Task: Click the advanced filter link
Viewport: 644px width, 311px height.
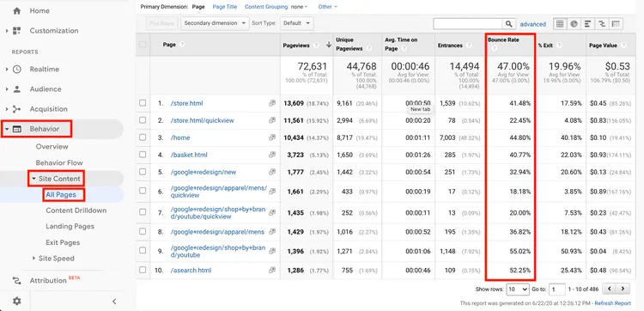Action: pyautogui.click(x=532, y=24)
